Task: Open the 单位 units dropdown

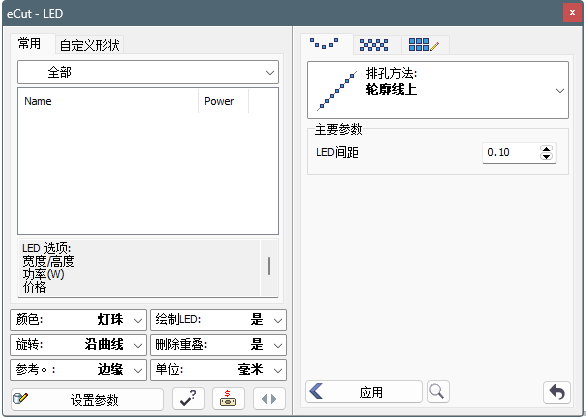Action: click(218, 370)
